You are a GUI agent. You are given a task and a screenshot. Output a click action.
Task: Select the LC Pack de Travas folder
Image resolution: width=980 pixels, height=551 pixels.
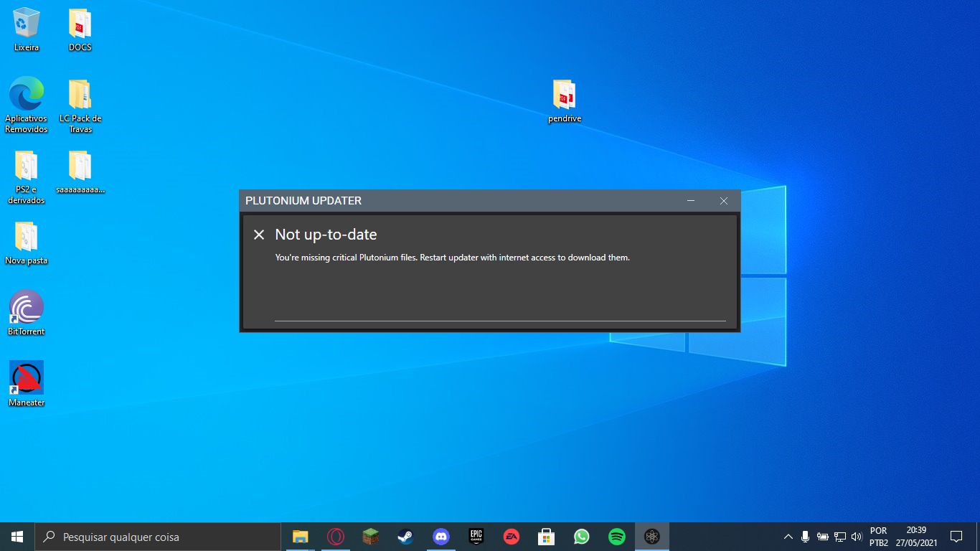pyautogui.click(x=80, y=105)
